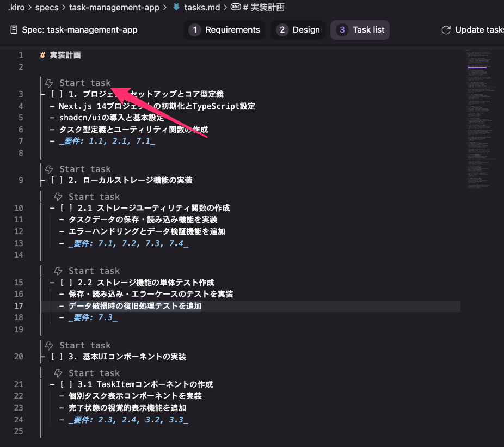Click line Next.js 14プロジェクトの初期化とTypeScript設定

pyautogui.click(x=157, y=106)
